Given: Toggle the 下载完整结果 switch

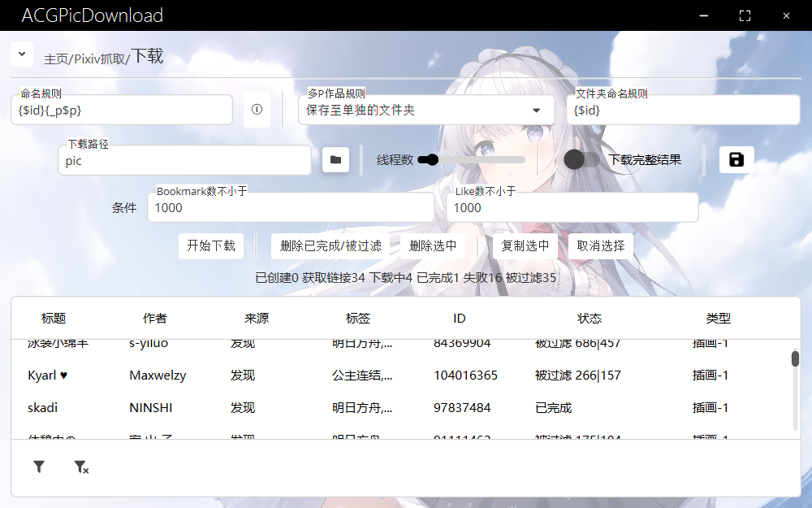Looking at the screenshot, I should pos(582,159).
